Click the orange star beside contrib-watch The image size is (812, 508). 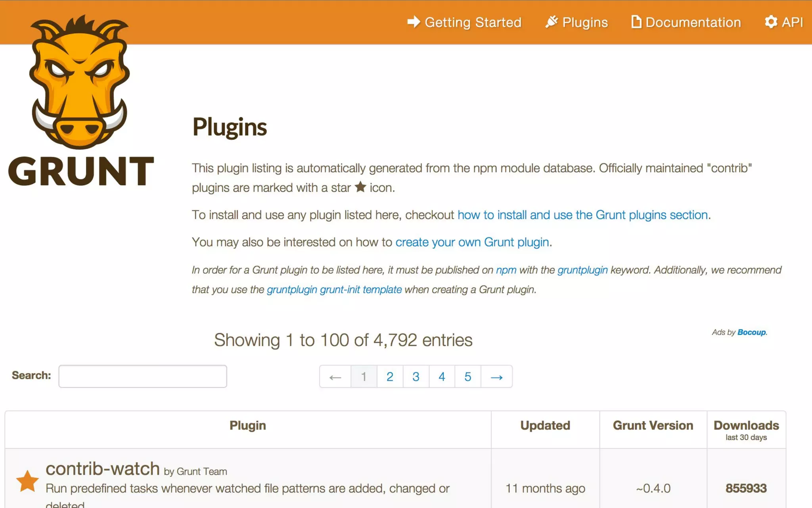tap(27, 481)
